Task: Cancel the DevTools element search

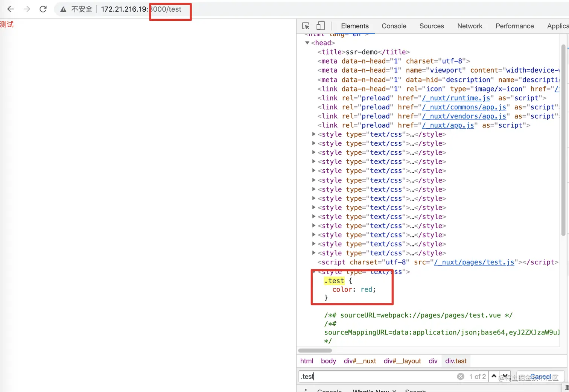Action: click(540, 376)
